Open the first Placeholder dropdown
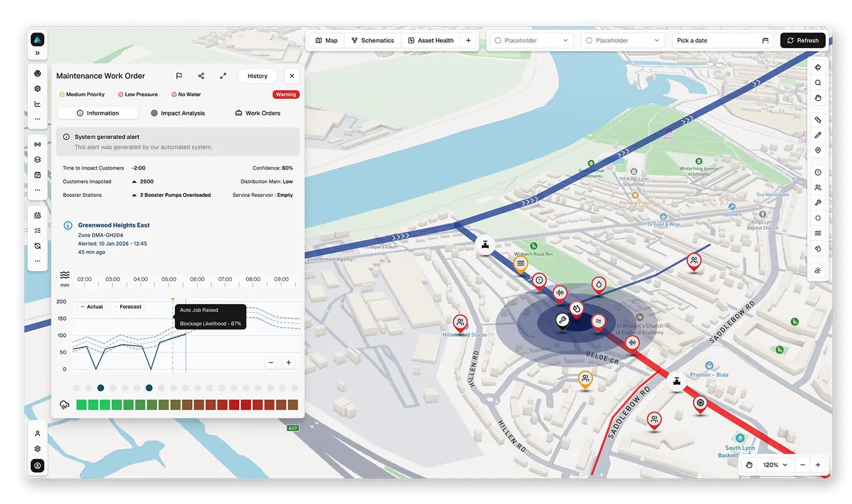 coord(531,41)
